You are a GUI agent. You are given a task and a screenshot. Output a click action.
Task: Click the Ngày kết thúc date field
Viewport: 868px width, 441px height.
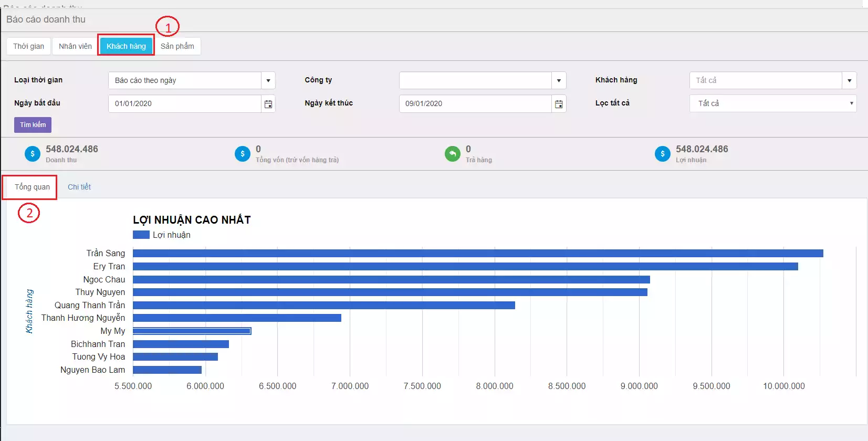(475, 103)
